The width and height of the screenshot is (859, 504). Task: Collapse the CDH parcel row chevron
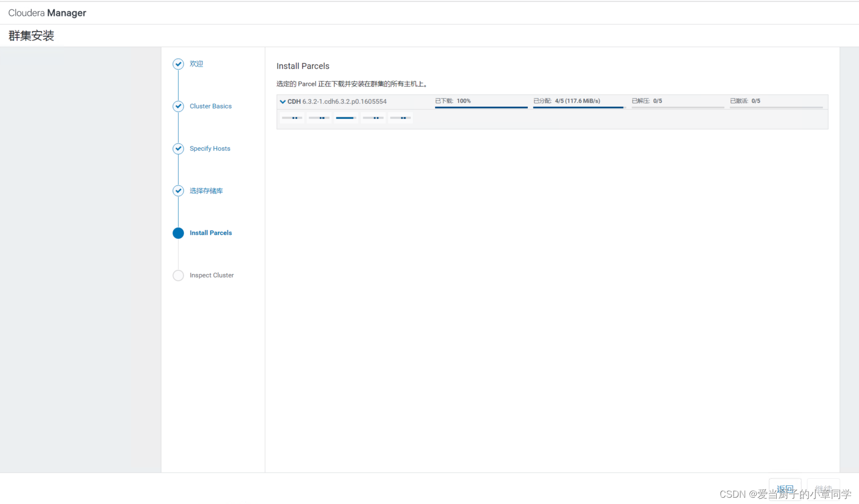(282, 102)
